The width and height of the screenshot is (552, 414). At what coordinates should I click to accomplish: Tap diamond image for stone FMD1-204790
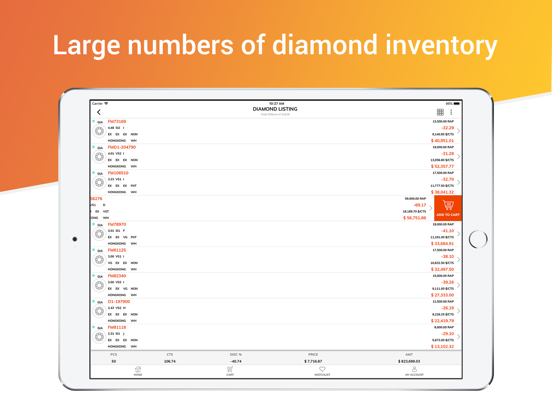pyautogui.click(x=99, y=157)
